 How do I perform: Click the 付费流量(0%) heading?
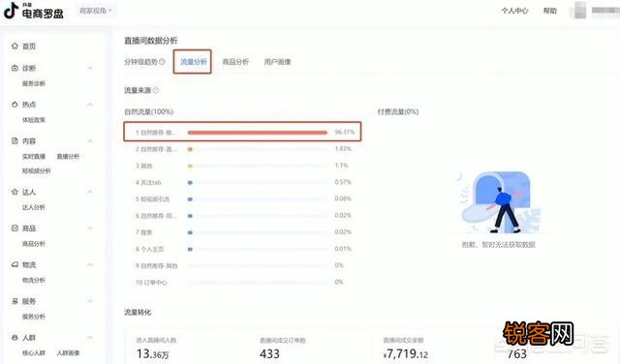tap(398, 112)
